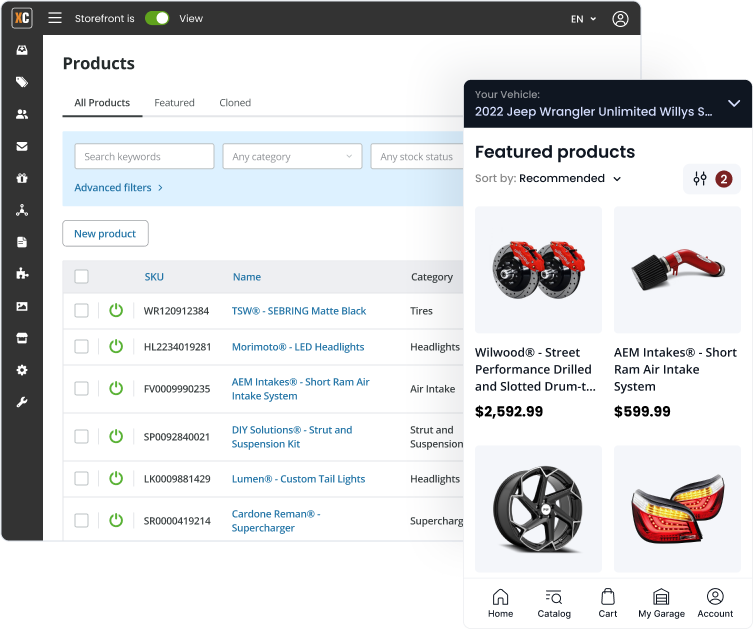Switch to the Featured tab

174,103
